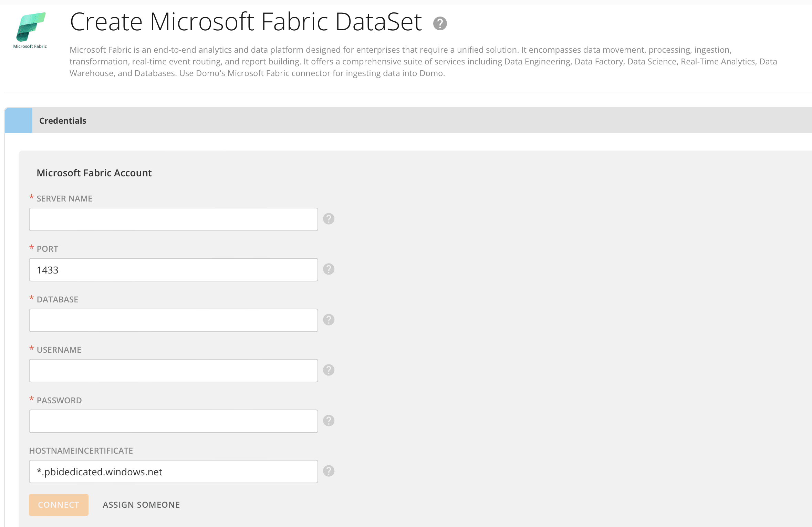This screenshot has width=812, height=527.
Task: Click the Assign Someone link
Action: click(141, 505)
